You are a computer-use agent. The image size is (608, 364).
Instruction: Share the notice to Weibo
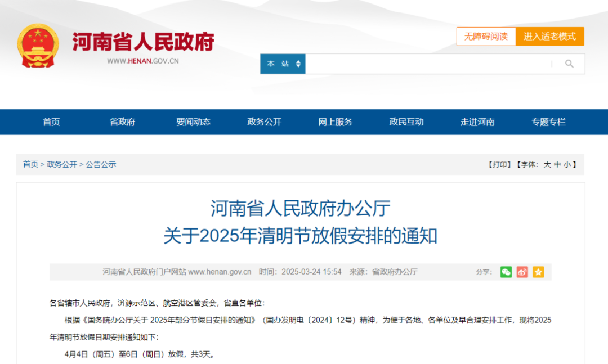tap(521, 272)
